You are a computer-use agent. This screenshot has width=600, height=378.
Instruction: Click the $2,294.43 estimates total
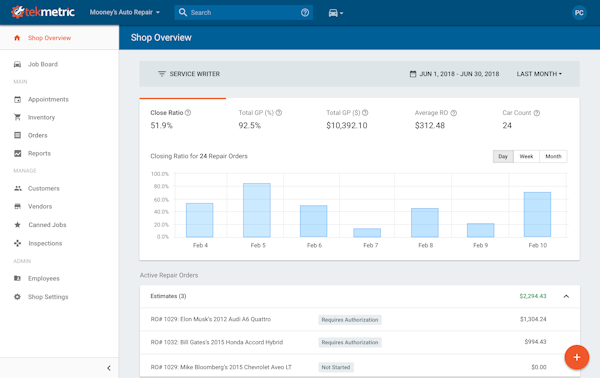(x=533, y=296)
